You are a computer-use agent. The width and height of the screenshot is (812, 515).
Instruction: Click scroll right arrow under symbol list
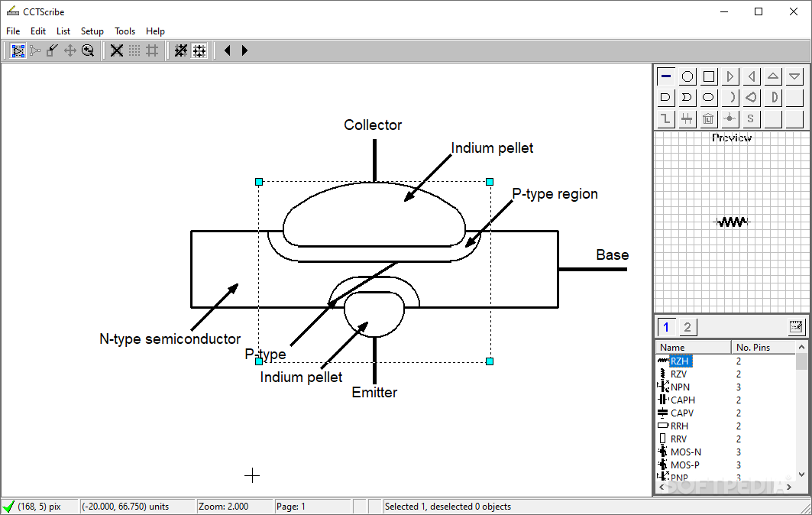[x=789, y=487]
